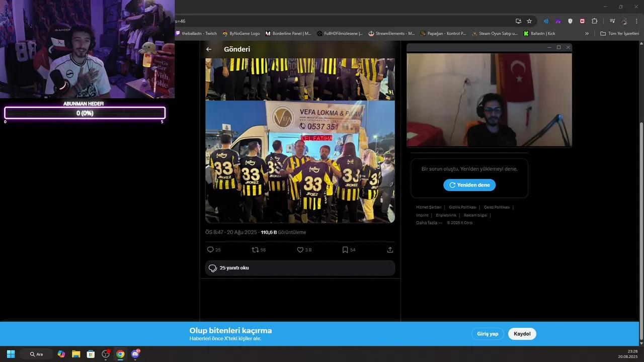Image resolution: width=644 pixels, height=362 pixels.
Task: Expand the hidden bookmarks chevron
Action: click(587, 34)
